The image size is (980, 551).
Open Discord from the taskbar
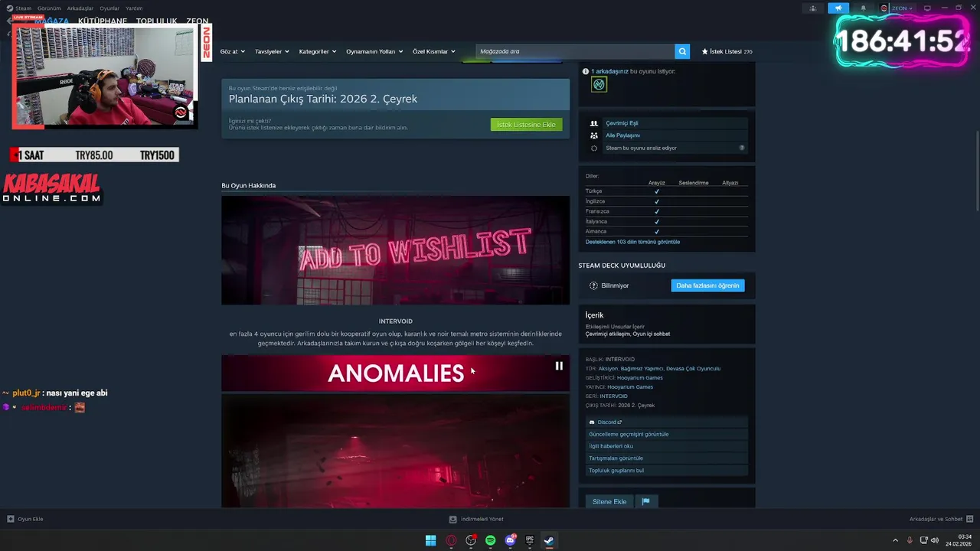pyautogui.click(x=511, y=540)
